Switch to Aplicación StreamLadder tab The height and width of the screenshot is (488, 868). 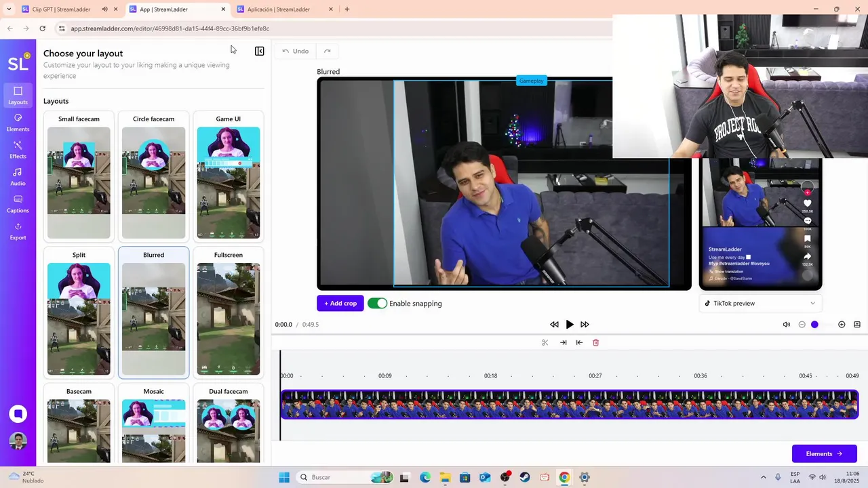[x=279, y=9]
